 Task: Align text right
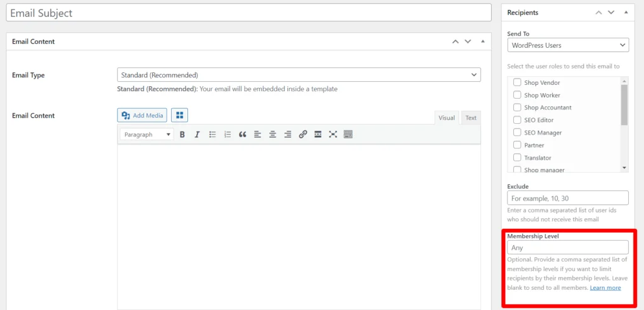[x=288, y=135]
